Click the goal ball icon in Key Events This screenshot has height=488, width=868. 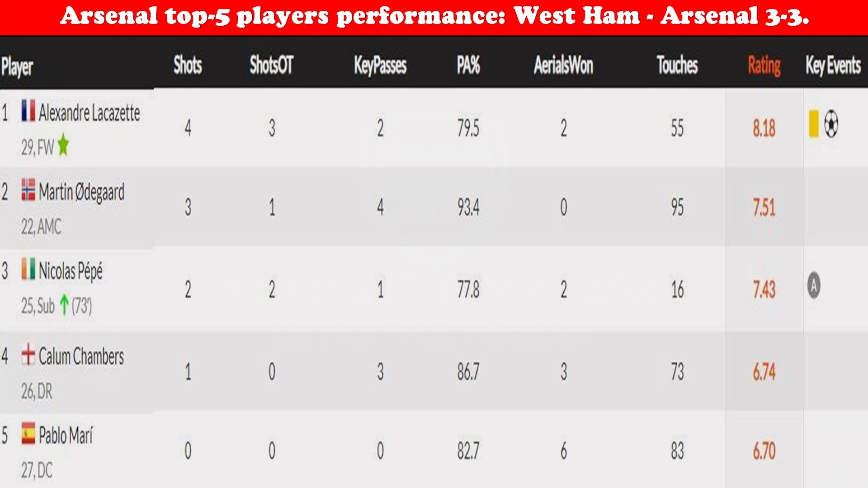coord(831,124)
